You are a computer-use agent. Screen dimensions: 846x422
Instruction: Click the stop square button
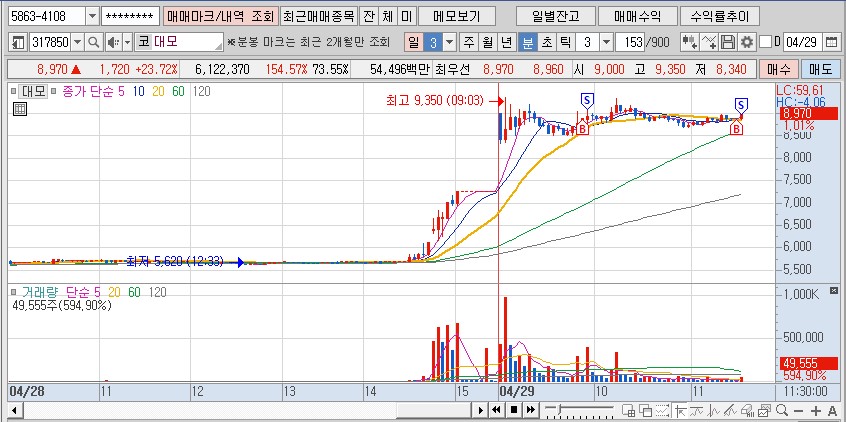coord(514,410)
